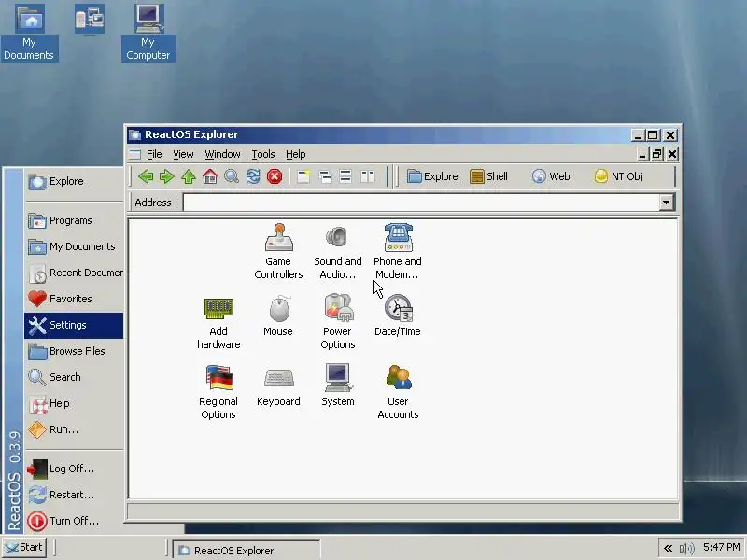Select Explore in the Start menu
747x560 pixels.
(74, 181)
